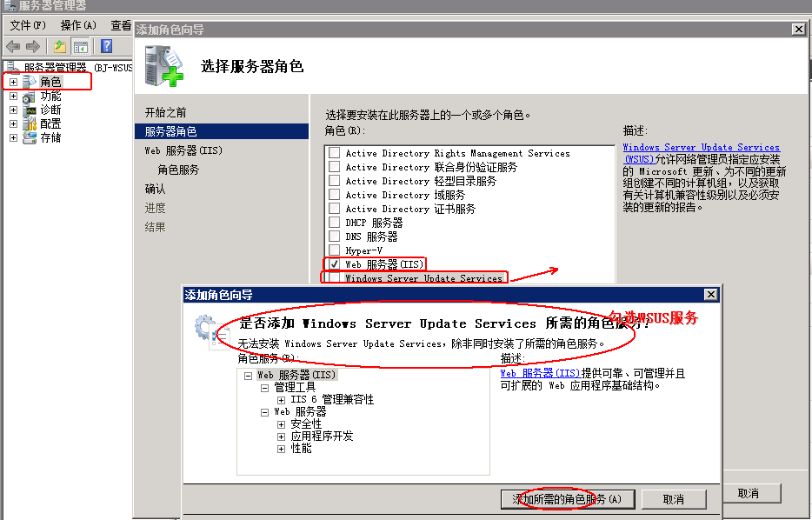Click the 角色 node icon in tree

pos(30,82)
